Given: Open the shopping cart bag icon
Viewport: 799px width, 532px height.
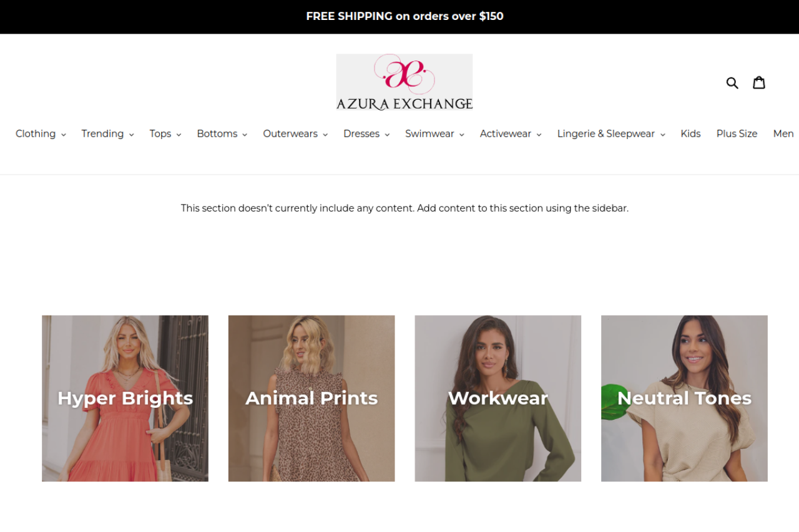Looking at the screenshot, I should point(759,82).
